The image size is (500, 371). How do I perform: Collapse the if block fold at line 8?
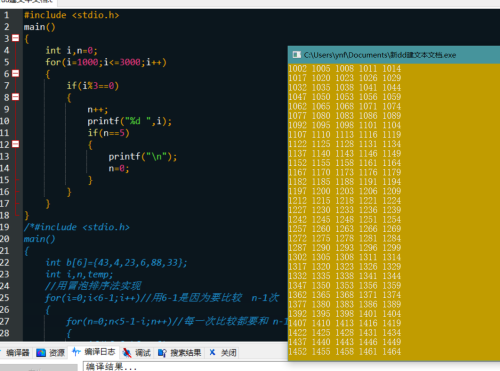point(16,97)
